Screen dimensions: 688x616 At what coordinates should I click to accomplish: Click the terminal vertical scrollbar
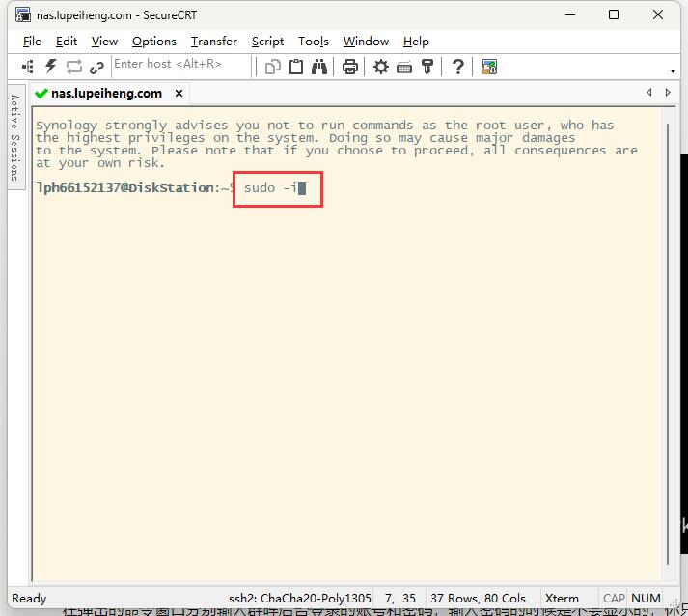coord(668,345)
